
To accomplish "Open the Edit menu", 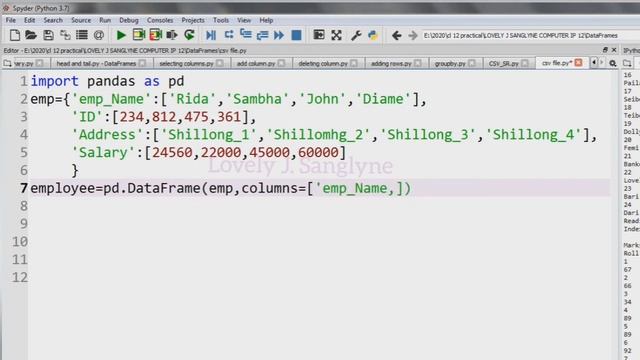I will 29,20.
